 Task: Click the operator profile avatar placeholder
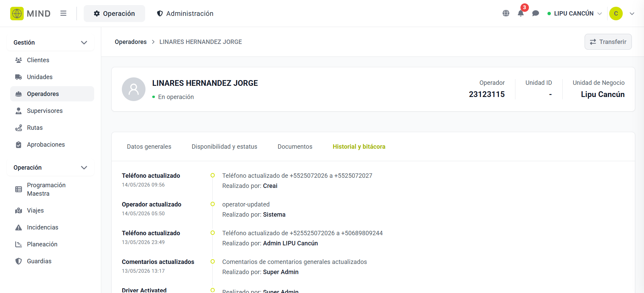coord(134,89)
